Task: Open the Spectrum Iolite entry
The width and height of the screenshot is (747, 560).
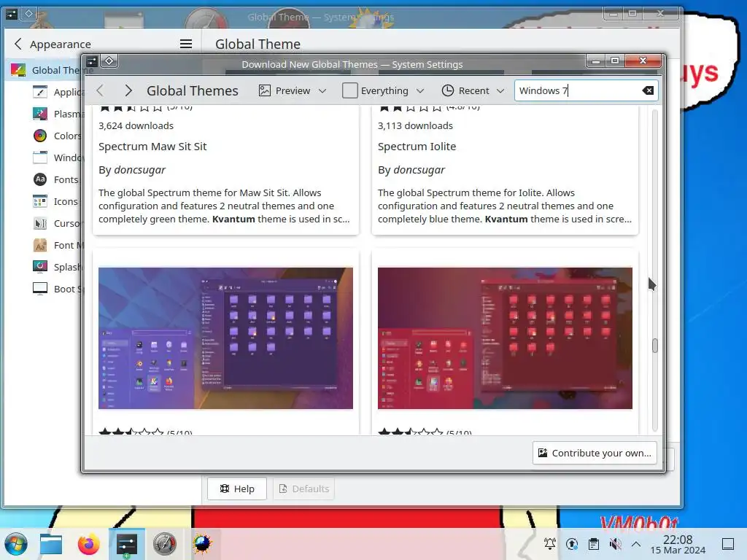Action: (417, 147)
